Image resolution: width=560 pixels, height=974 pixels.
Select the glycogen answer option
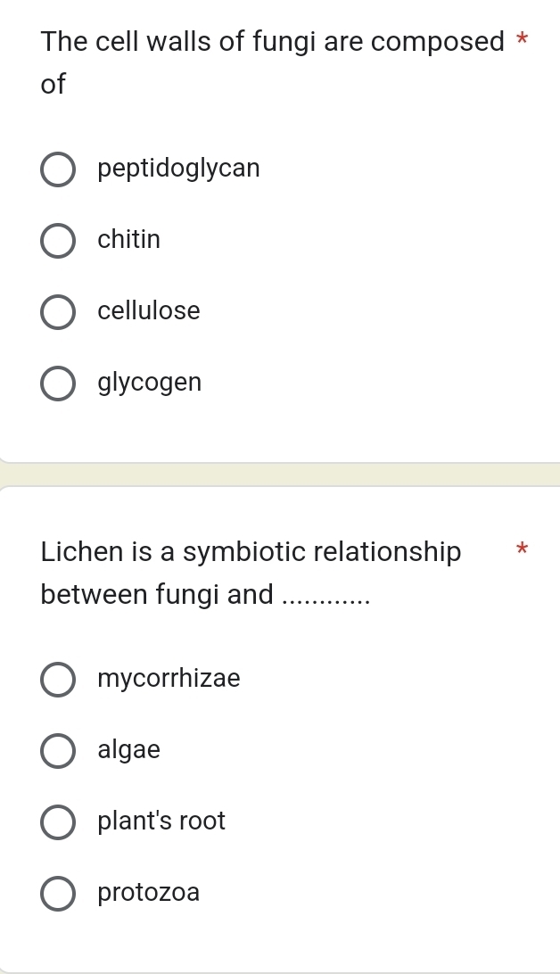pos(57,384)
